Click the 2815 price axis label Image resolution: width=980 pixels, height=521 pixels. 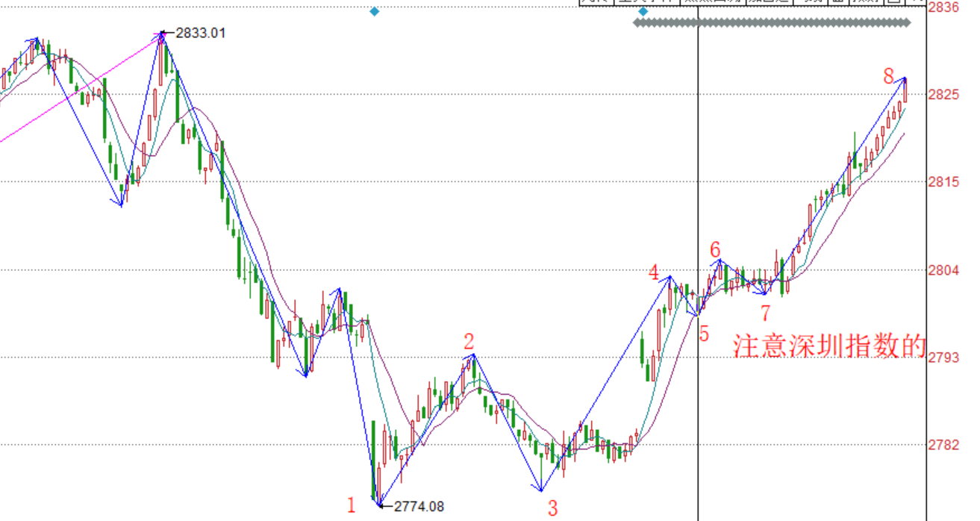tap(943, 181)
